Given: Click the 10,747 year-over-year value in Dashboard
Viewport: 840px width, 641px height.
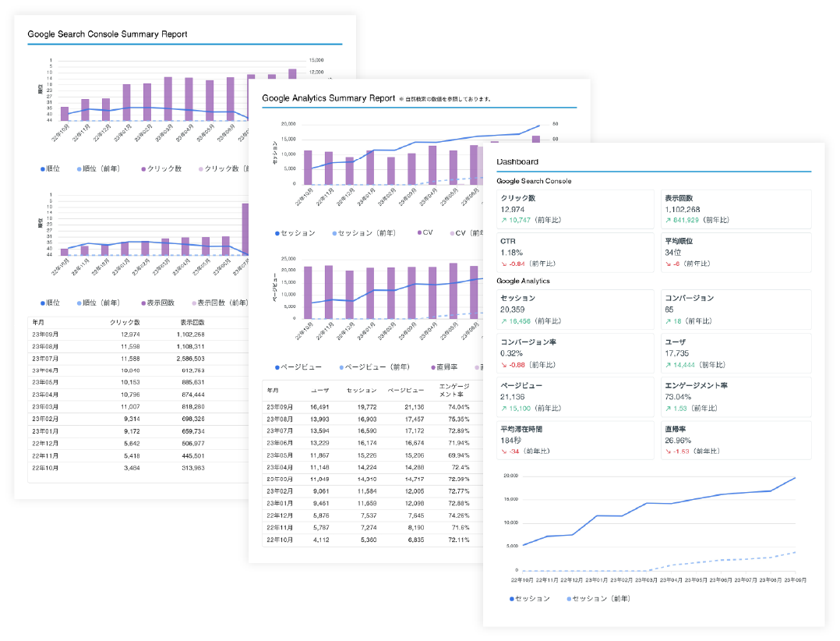Looking at the screenshot, I should tap(519, 220).
